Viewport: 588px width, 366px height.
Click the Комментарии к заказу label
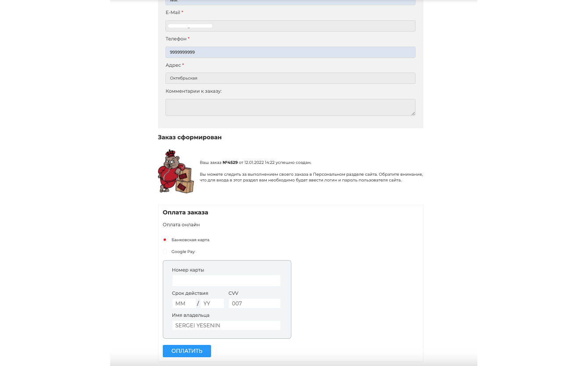coord(194,91)
